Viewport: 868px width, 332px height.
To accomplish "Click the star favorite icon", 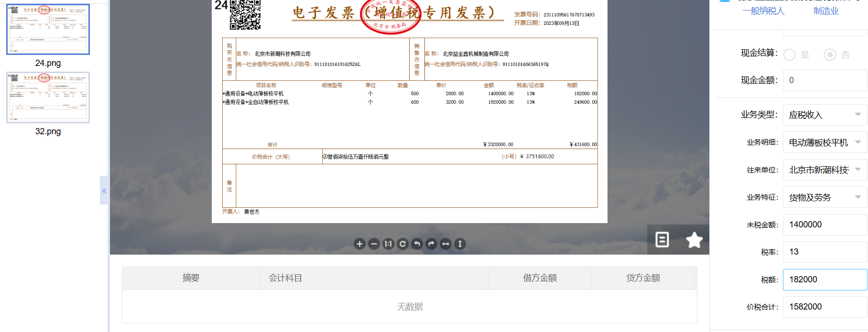I will tap(694, 240).
